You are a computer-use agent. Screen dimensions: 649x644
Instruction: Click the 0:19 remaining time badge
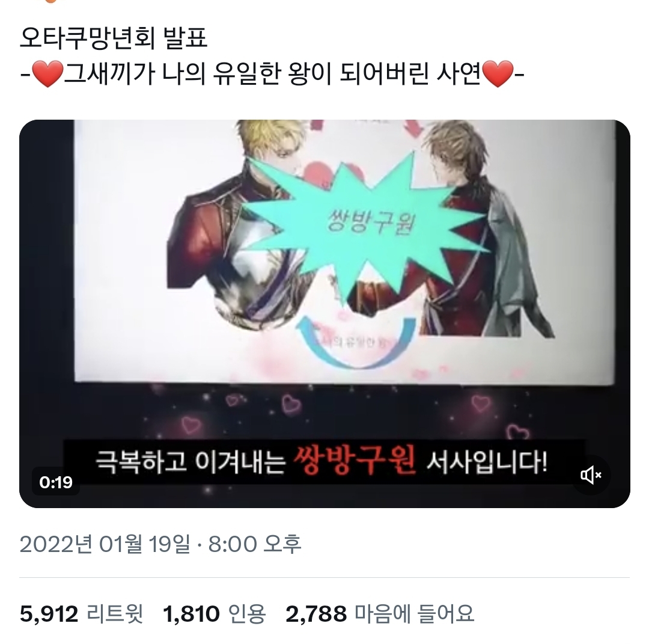56,482
